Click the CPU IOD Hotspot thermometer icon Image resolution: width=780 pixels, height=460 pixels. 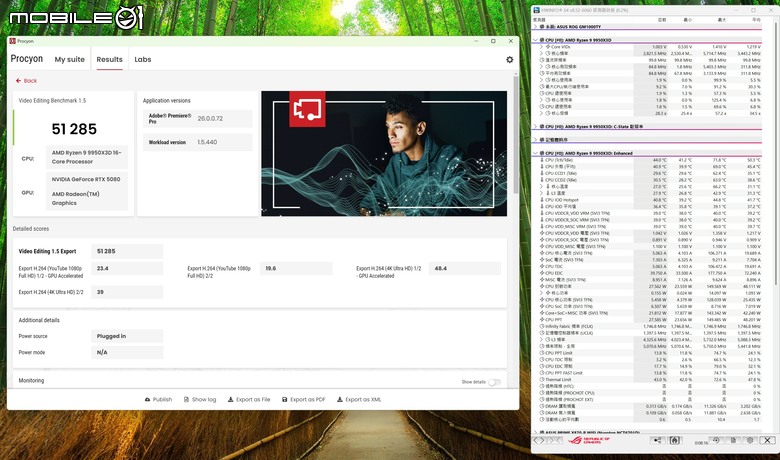pos(542,200)
